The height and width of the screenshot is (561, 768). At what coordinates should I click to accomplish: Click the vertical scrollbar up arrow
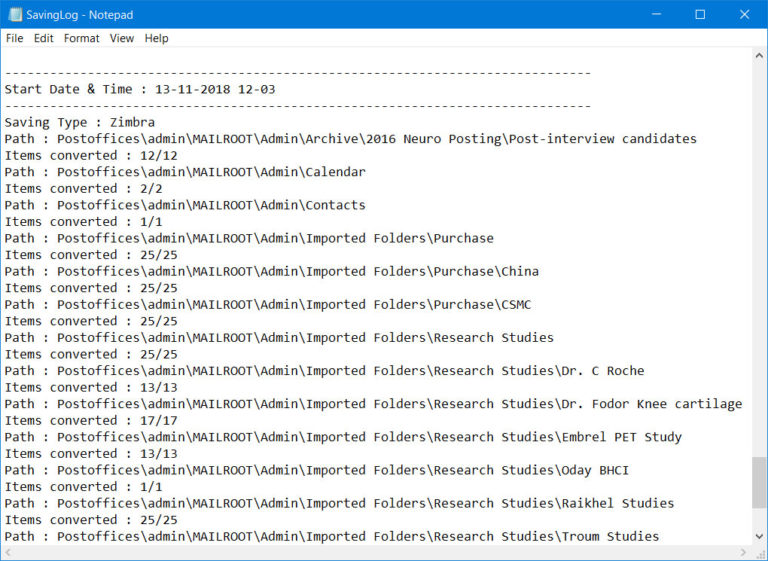[759, 55]
